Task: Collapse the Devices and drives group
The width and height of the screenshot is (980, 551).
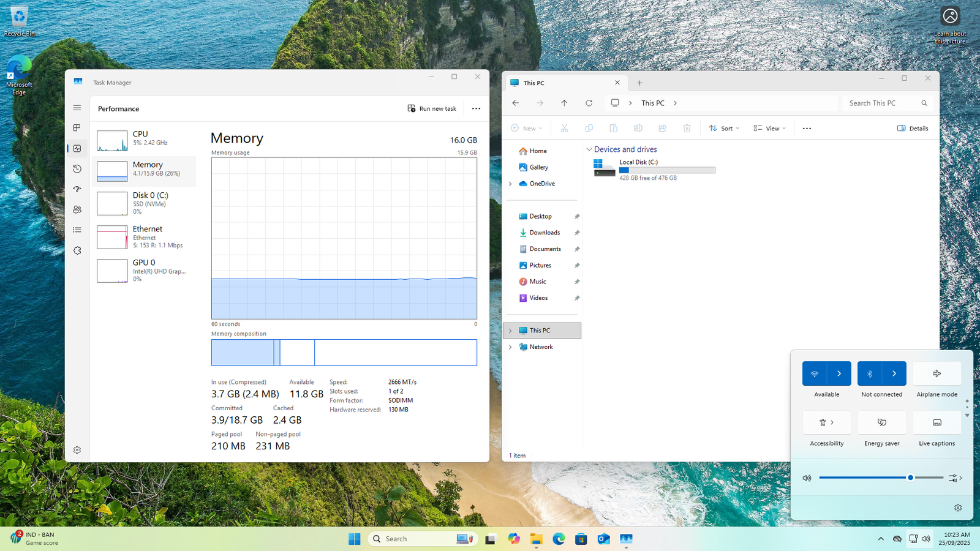Action: tap(589, 149)
